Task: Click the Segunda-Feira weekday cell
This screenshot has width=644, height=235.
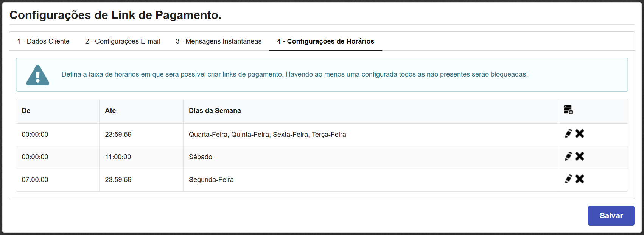Action: click(x=211, y=180)
